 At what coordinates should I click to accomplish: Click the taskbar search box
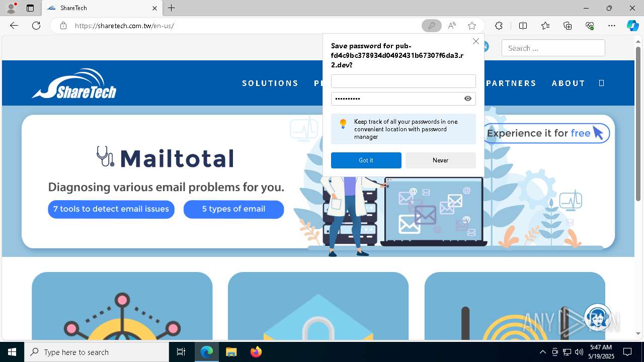(x=97, y=352)
